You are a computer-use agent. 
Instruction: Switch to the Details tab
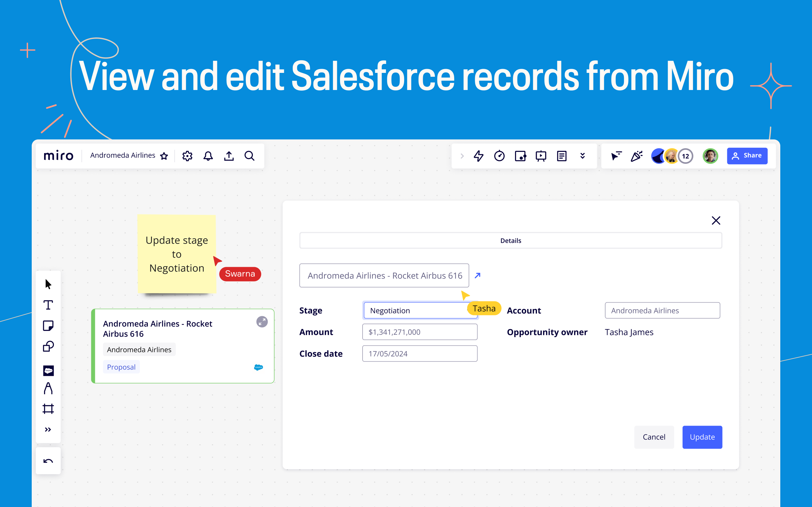pos(511,241)
